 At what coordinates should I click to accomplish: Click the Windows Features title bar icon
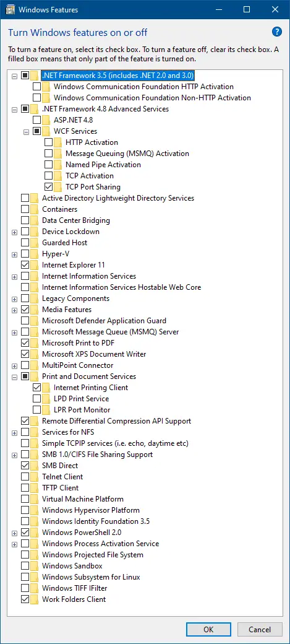11,9
